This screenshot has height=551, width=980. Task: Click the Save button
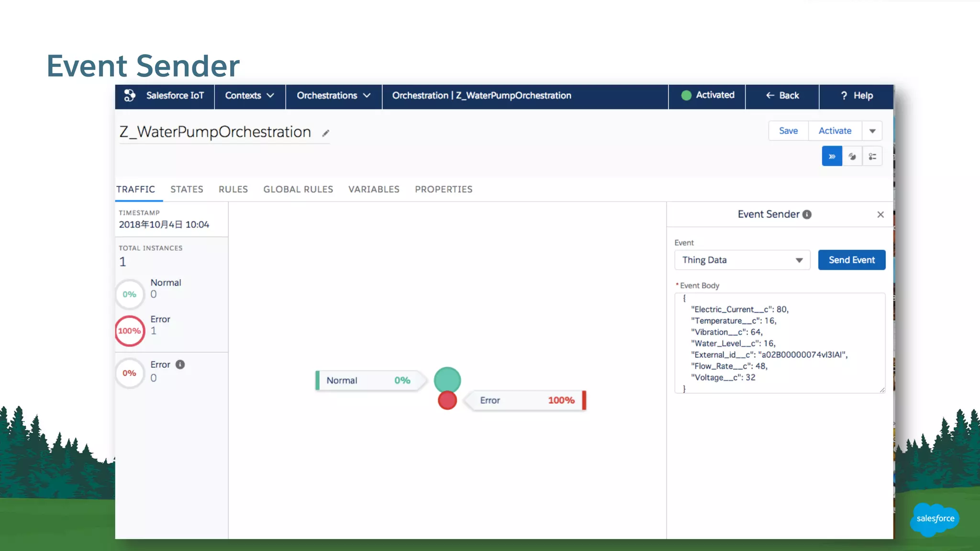click(x=788, y=131)
